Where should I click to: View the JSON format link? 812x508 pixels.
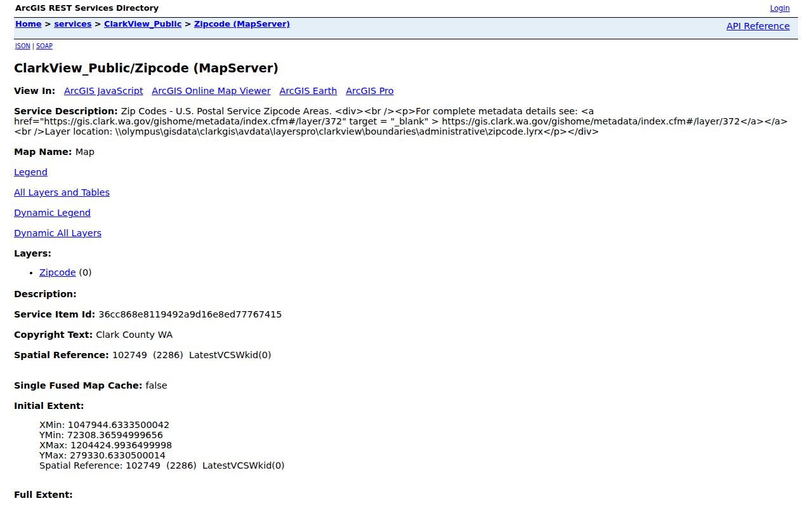tap(23, 46)
